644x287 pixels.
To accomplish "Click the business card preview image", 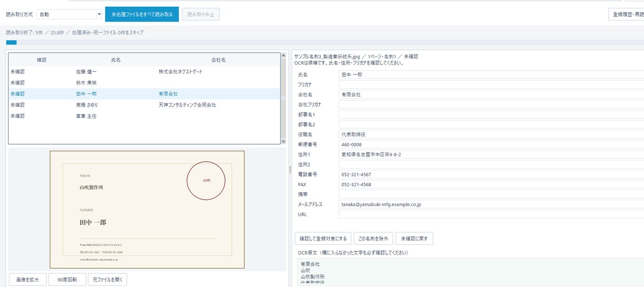I will (147, 209).
